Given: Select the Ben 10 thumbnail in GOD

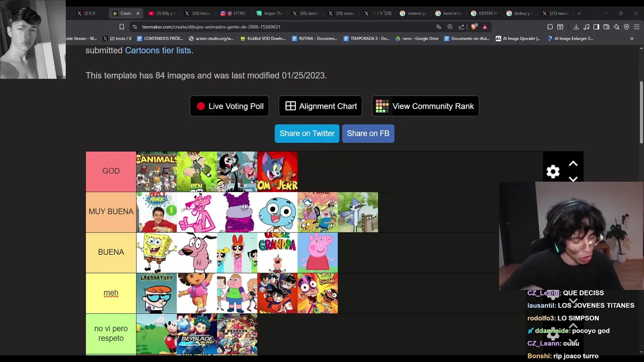Looking at the screenshot, I should pyautogui.click(x=197, y=171).
